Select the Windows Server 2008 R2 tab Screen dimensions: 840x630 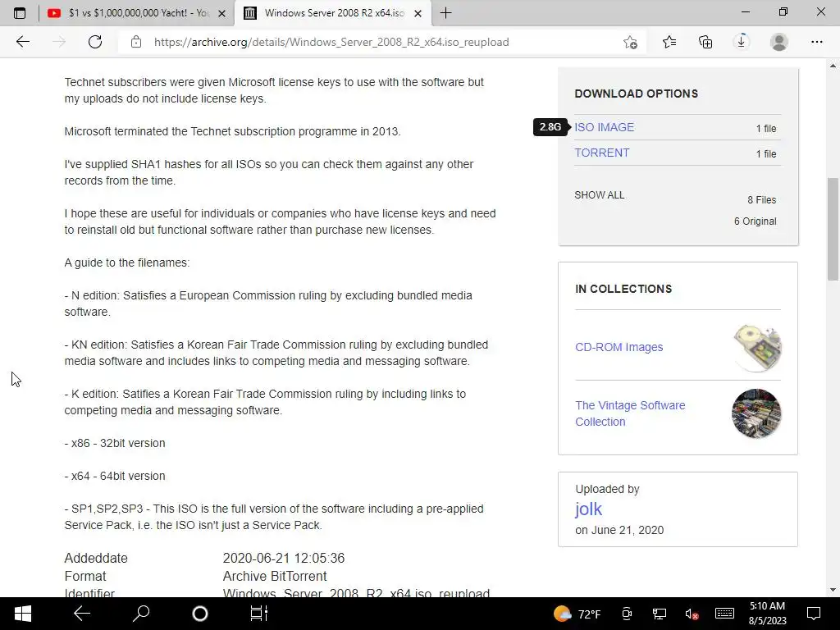click(333, 13)
